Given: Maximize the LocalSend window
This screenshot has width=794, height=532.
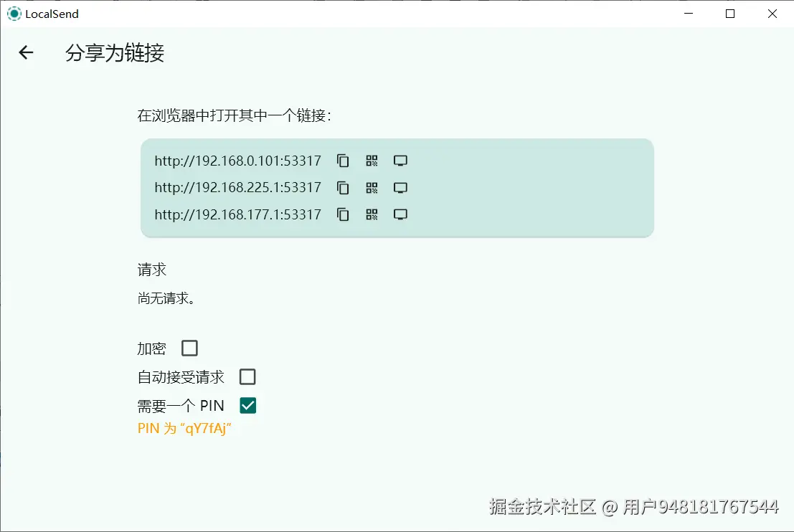Looking at the screenshot, I should point(730,14).
